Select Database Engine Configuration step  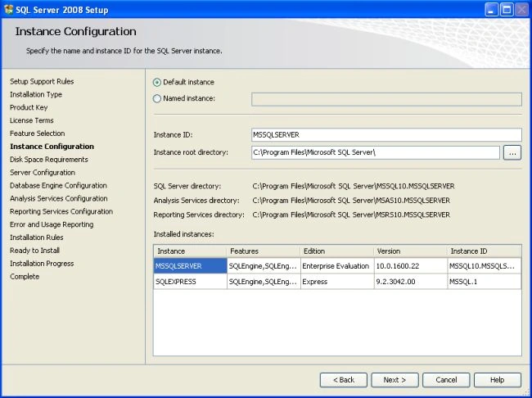point(58,185)
